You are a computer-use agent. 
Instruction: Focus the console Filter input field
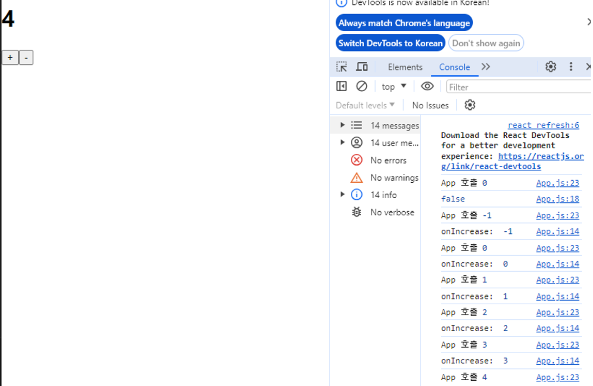[x=518, y=87]
